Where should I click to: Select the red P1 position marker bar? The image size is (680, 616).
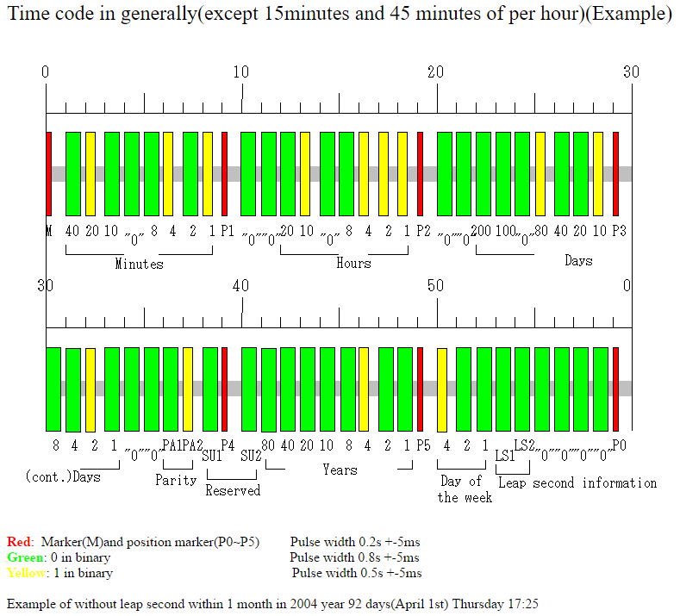point(224,174)
